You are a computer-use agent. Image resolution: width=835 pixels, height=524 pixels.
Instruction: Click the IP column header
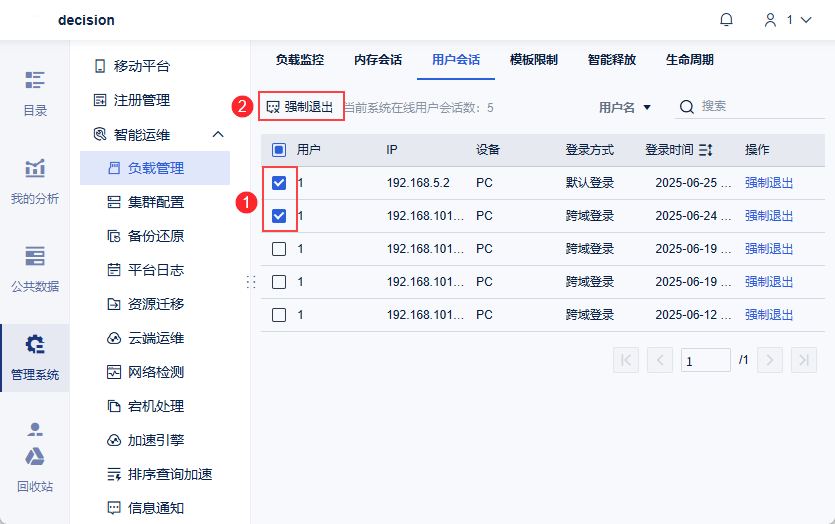(392, 150)
